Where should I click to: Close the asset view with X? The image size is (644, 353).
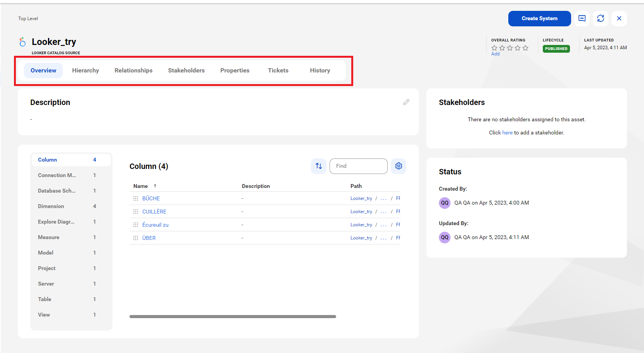click(619, 19)
